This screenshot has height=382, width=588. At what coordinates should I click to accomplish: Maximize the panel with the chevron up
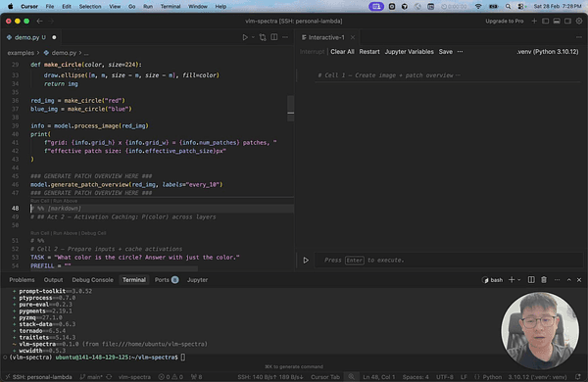tap(568, 280)
